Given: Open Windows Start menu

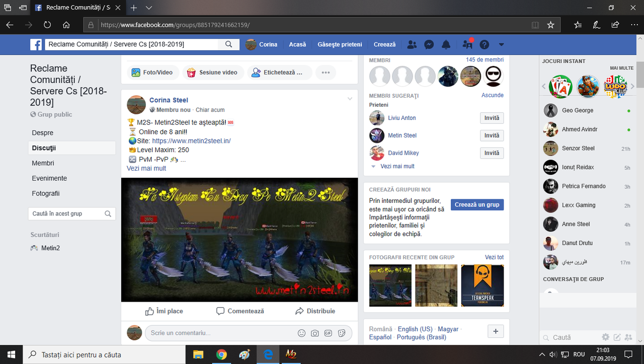Looking at the screenshot, I should tap(11, 354).
